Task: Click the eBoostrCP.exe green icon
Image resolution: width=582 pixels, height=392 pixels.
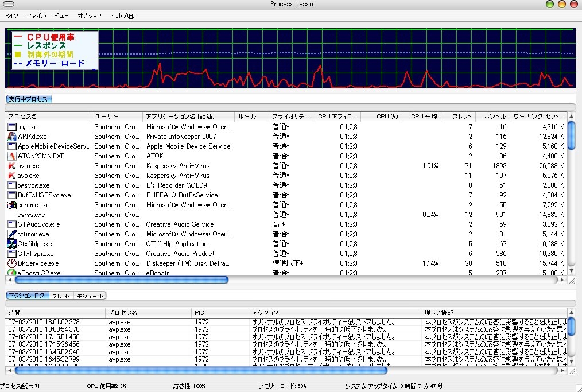Action: tap(11, 273)
